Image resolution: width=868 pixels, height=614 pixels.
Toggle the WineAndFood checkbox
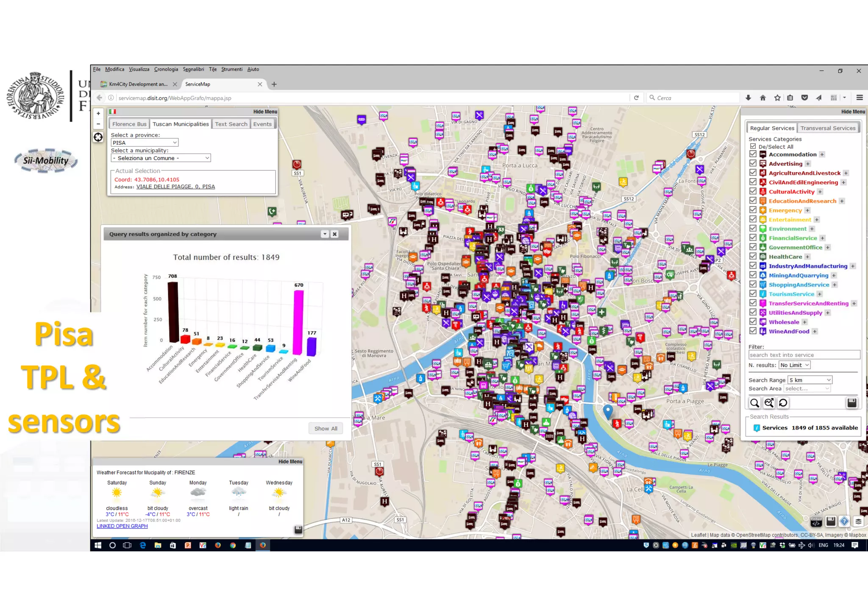[x=753, y=331]
